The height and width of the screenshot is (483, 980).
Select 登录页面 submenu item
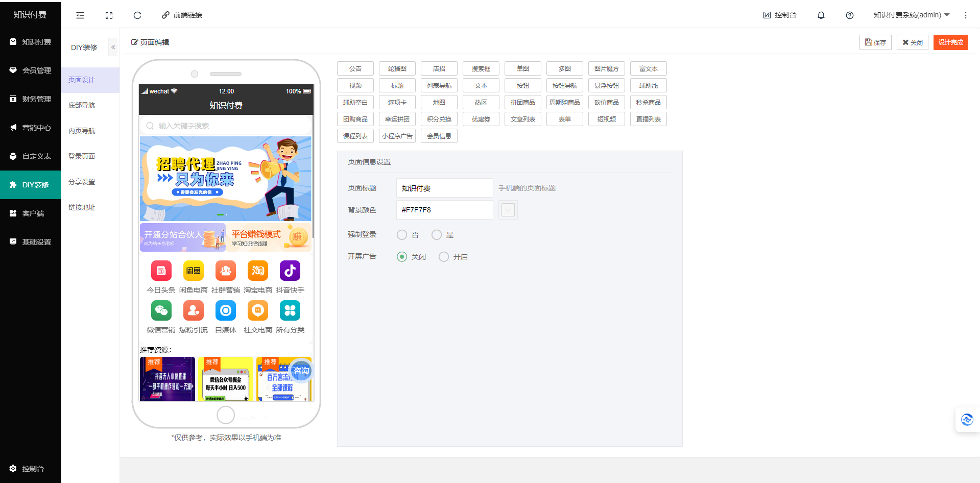point(90,156)
